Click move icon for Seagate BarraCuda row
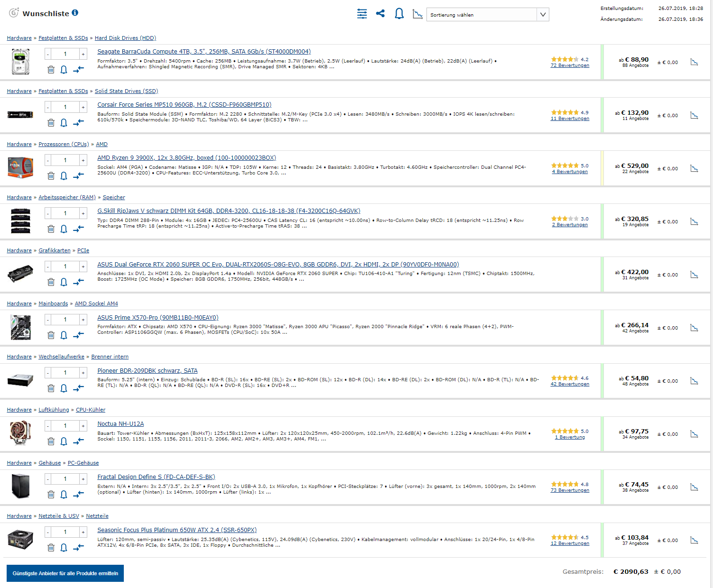The width and height of the screenshot is (713, 588). (78, 70)
